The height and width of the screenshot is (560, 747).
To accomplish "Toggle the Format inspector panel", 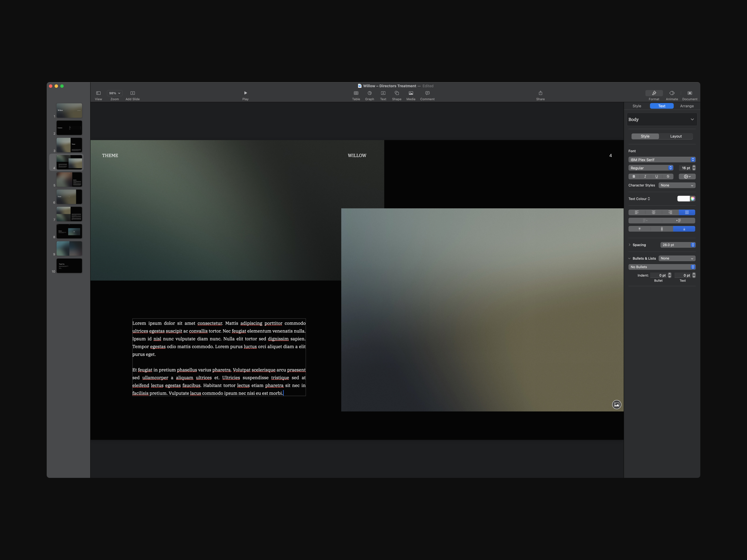I will tap(654, 93).
